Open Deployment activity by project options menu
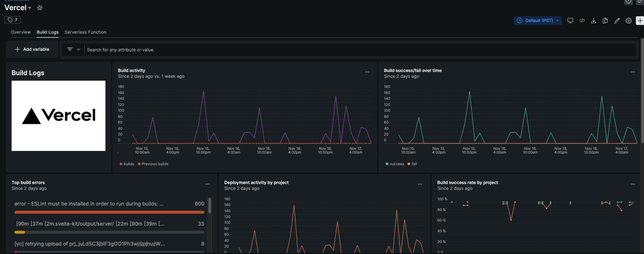644x254 pixels. coord(420,184)
